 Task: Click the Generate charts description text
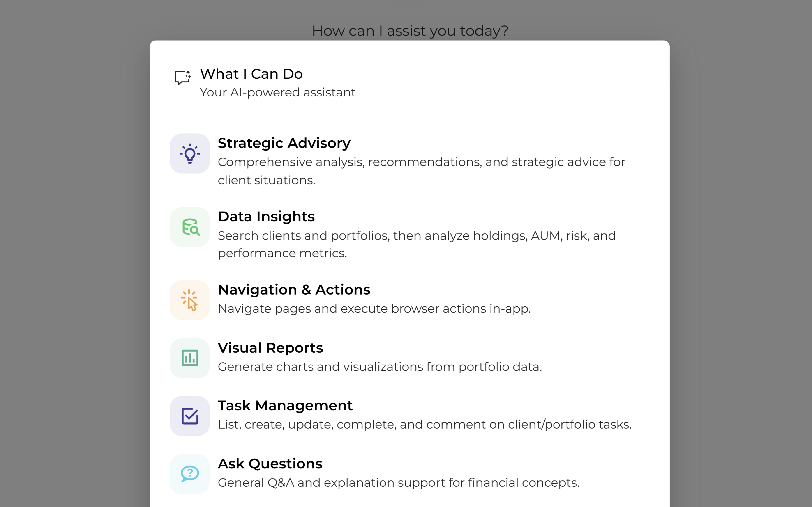(380, 366)
